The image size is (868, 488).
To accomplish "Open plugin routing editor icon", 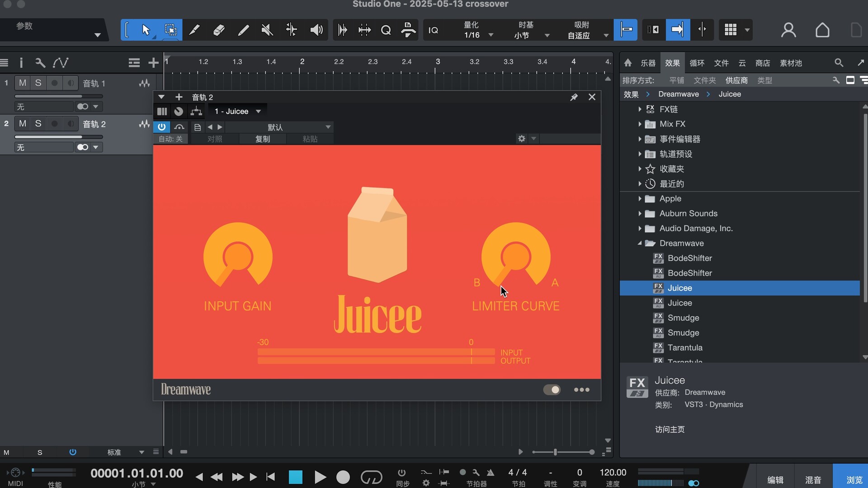I will [x=196, y=111].
